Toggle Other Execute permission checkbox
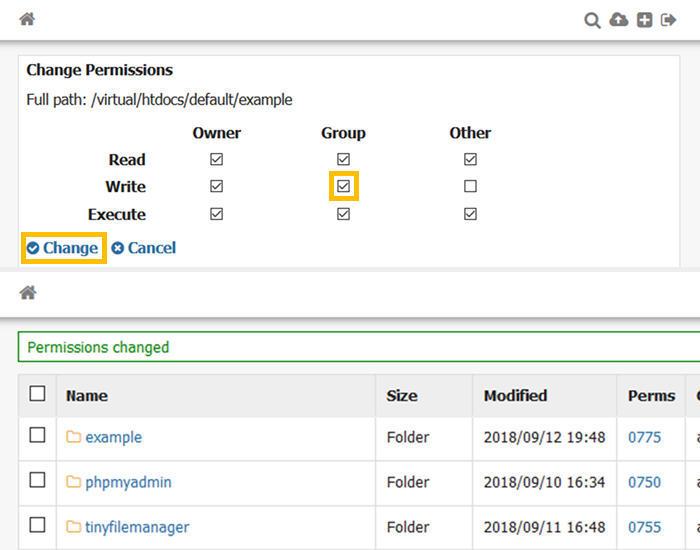The height and width of the screenshot is (550, 700). click(x=470, y=214)
